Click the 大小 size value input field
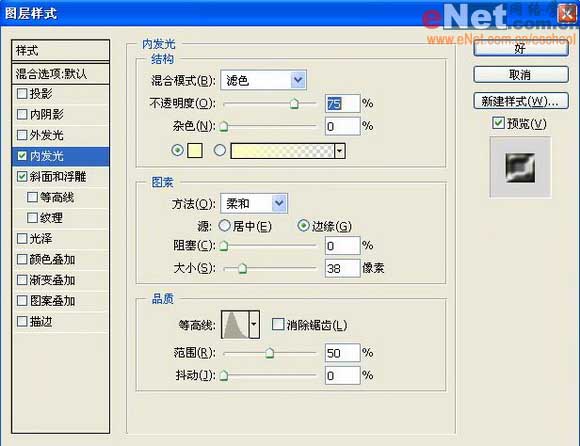The width and height of the screenshot is (580, 446). 343,268
